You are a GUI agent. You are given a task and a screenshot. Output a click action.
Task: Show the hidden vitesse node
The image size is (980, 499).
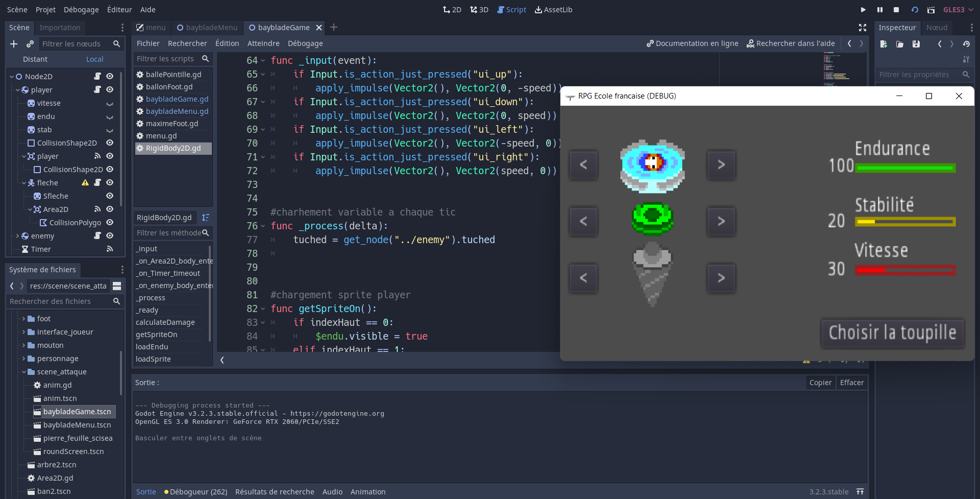110,103
